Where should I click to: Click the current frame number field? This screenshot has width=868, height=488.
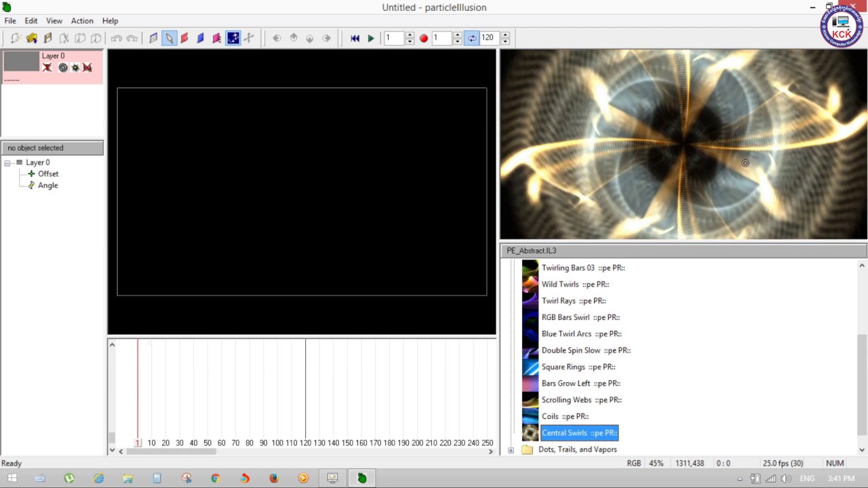pyautogui.click(x=394, y=39)
